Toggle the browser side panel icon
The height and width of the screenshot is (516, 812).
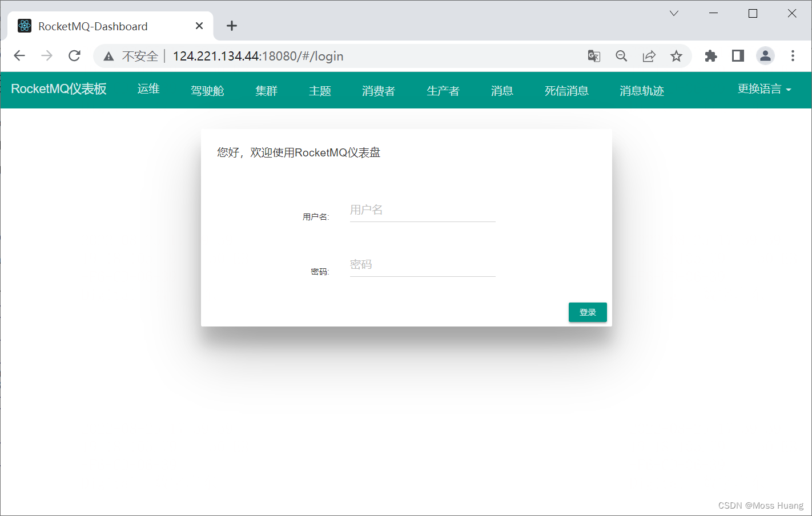pyautogui.click(x=738, y=56)
